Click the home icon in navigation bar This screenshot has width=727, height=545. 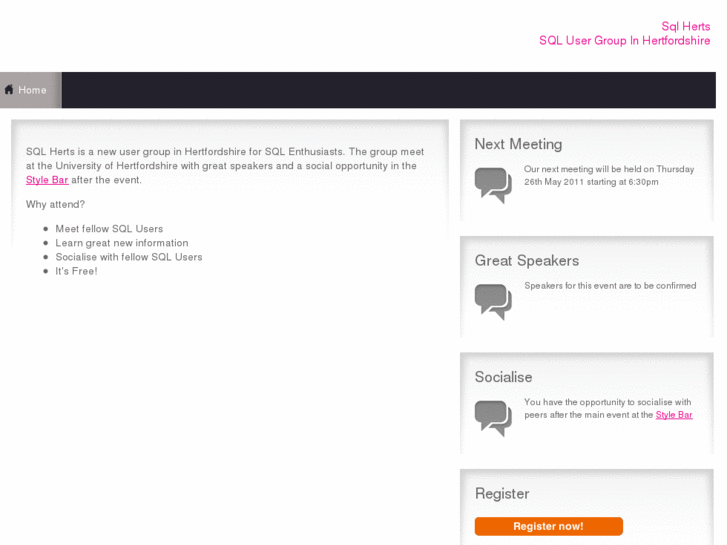[9, 90]
